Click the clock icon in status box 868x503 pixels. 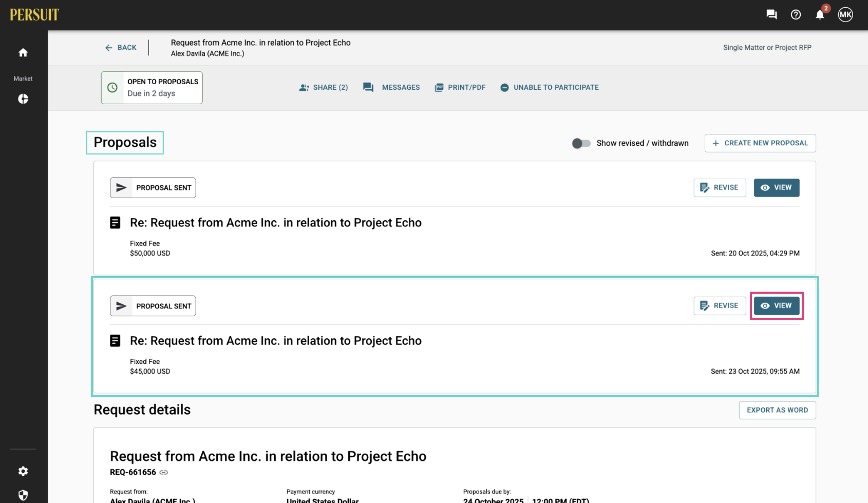point(112,88)
